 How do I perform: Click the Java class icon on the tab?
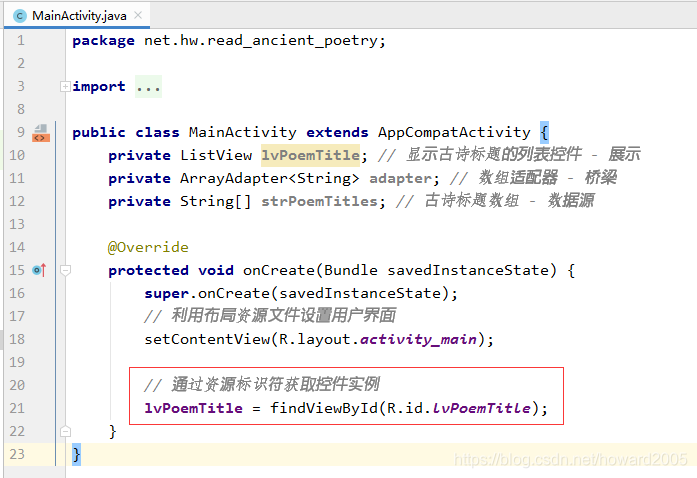tap(20, 16)
